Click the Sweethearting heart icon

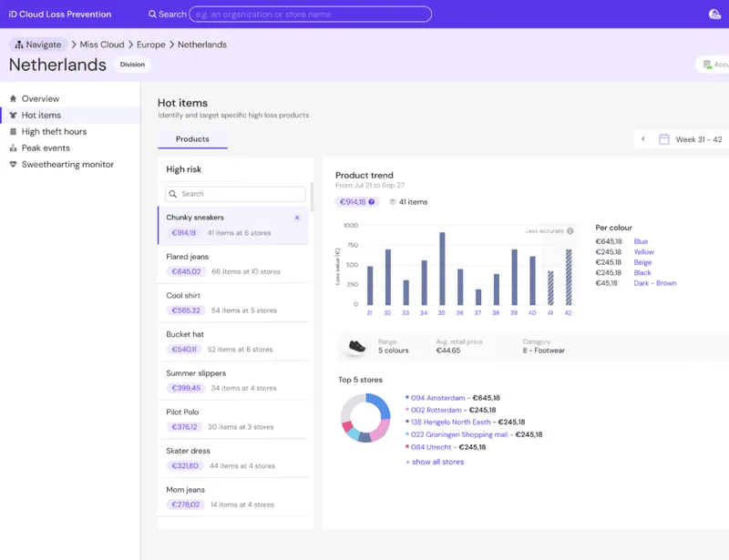pos(13,165)
